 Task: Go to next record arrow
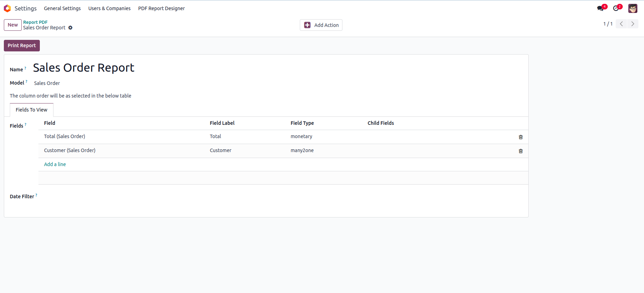632,24
